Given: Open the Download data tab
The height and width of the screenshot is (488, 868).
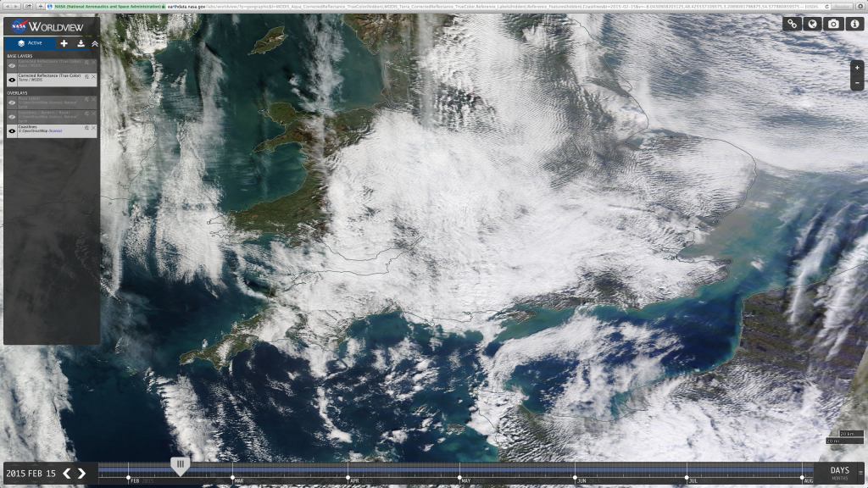Looking at the screenshot, I should [81, 43].
